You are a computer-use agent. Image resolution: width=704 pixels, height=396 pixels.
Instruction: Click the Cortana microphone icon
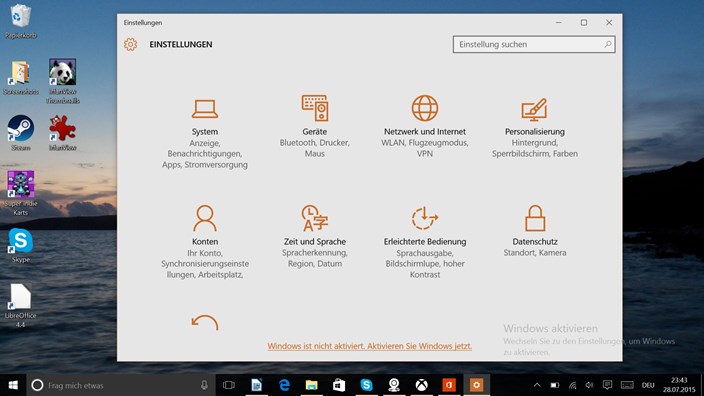(204, 385)
